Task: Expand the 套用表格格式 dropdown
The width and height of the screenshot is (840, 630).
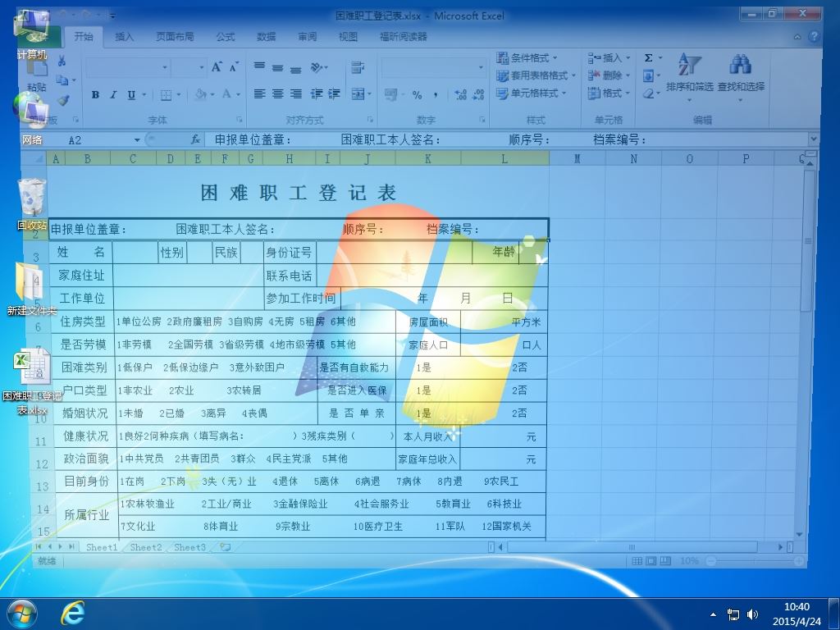Action: 573,75
